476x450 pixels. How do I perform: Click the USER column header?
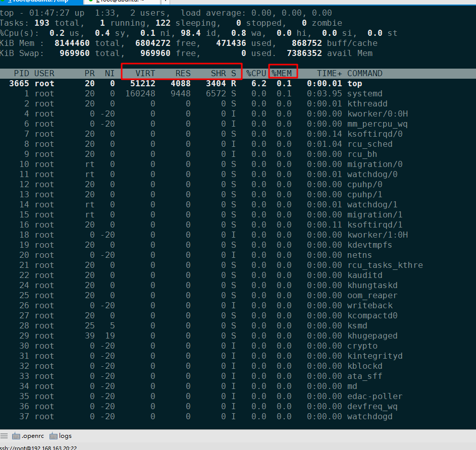pyautogui.click(x=44, y=74)
